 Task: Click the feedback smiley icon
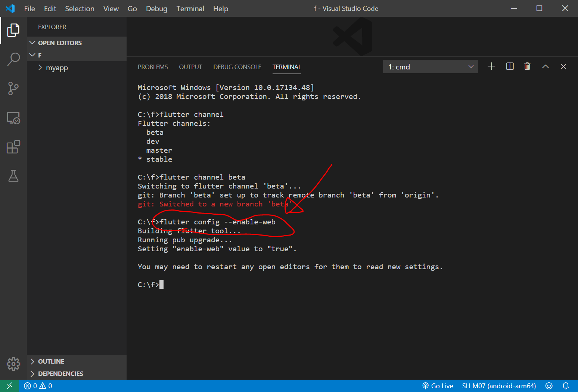[x=549, y=386]
